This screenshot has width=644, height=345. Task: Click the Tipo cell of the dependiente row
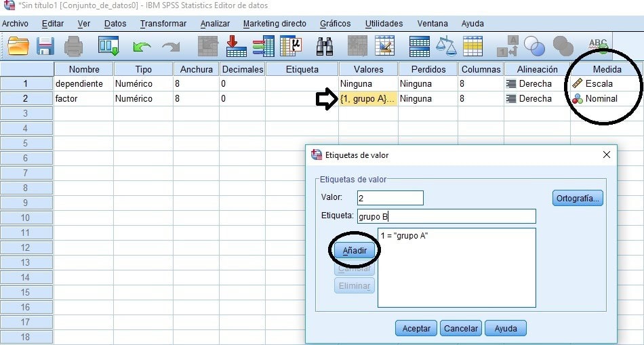[143, 84]
